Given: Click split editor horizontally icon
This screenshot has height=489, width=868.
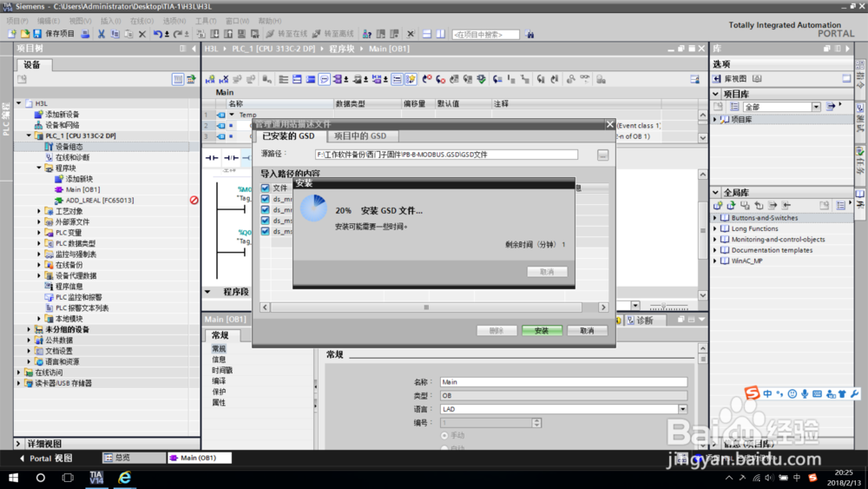Looking at the screenshot, I should pos(427,35).
